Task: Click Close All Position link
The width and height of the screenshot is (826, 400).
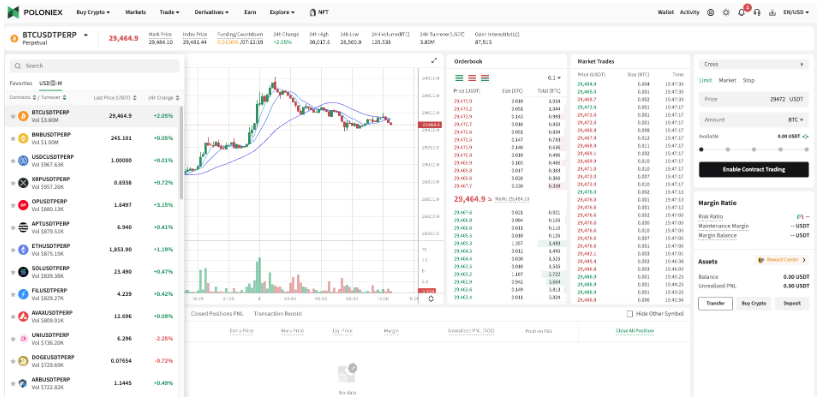Action: click(635, 331)
